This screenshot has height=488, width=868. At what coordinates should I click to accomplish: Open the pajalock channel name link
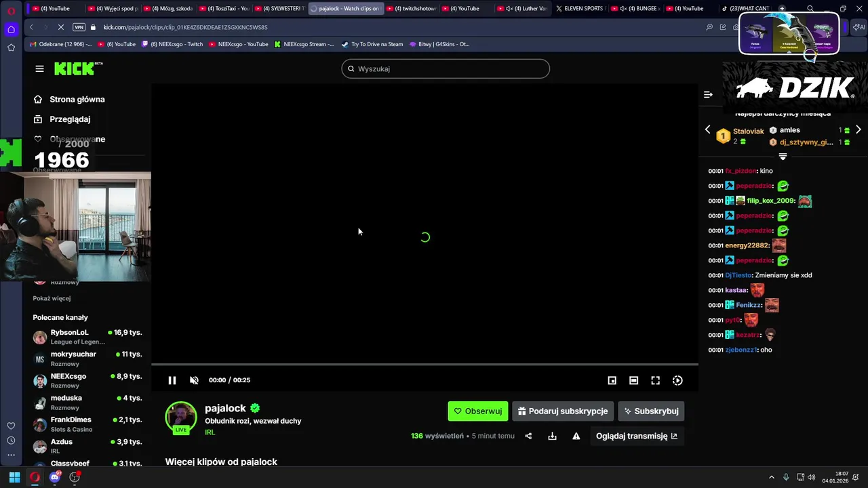tap(225, 408)
